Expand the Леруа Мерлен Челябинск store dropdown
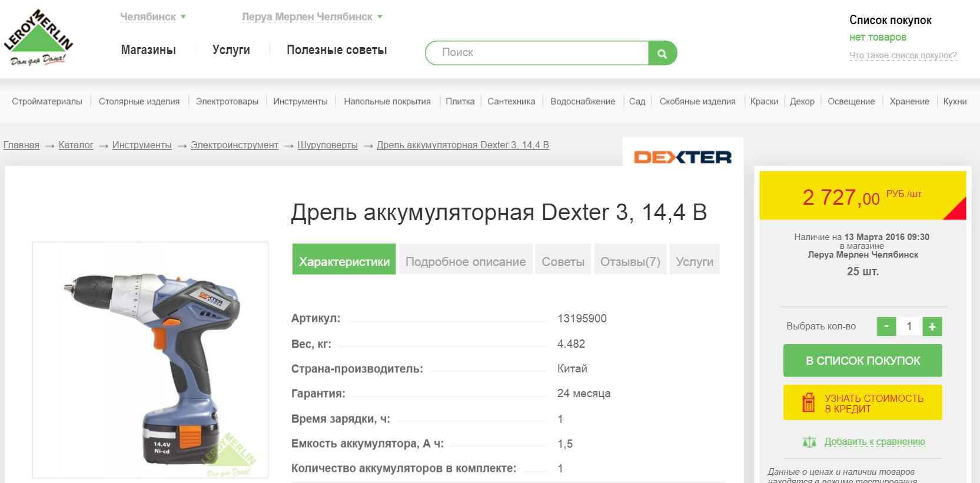The height and width of the screenshot is (483, 980). click(x=311, y=17)
